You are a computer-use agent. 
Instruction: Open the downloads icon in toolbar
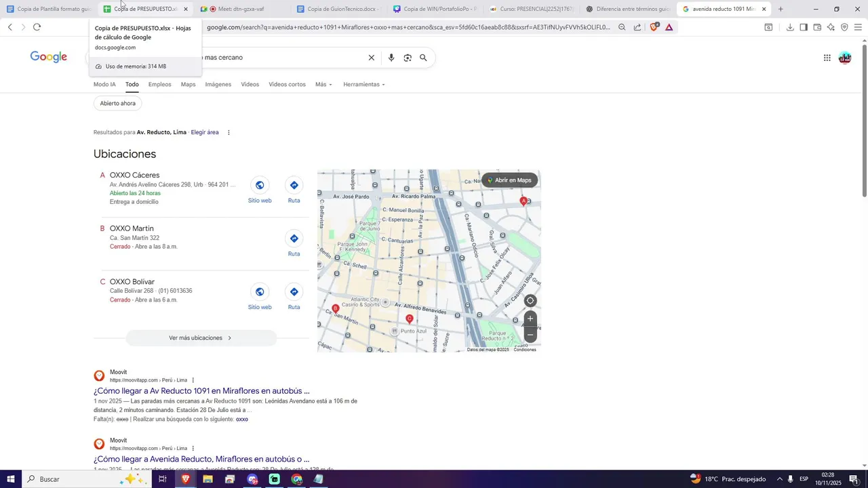tap(790, 27)
